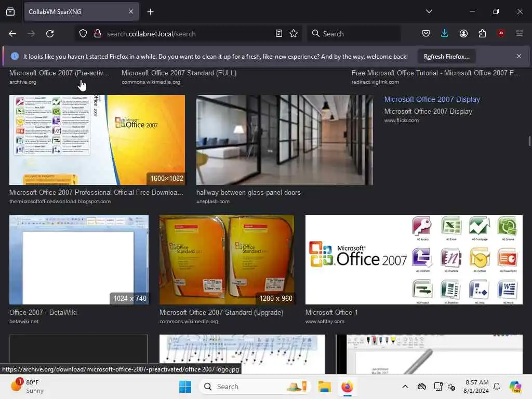Click the page vertical scrollbar thumb
The width and height of the screenshot is (532, 399).
[529, 141]
